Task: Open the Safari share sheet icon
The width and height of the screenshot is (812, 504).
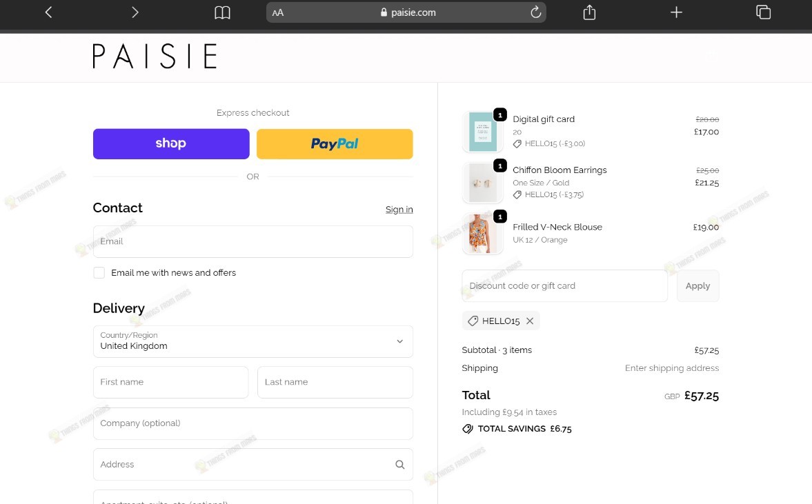Action: (589, 12)
